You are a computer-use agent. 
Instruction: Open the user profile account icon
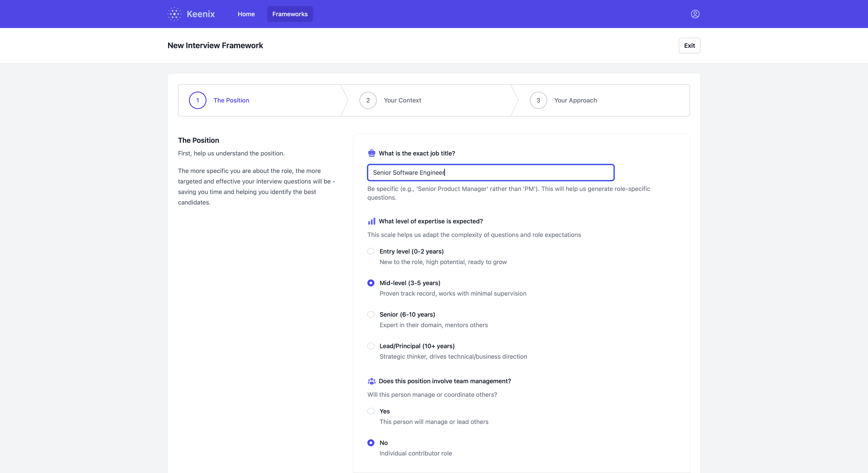(x=695, y=14)
